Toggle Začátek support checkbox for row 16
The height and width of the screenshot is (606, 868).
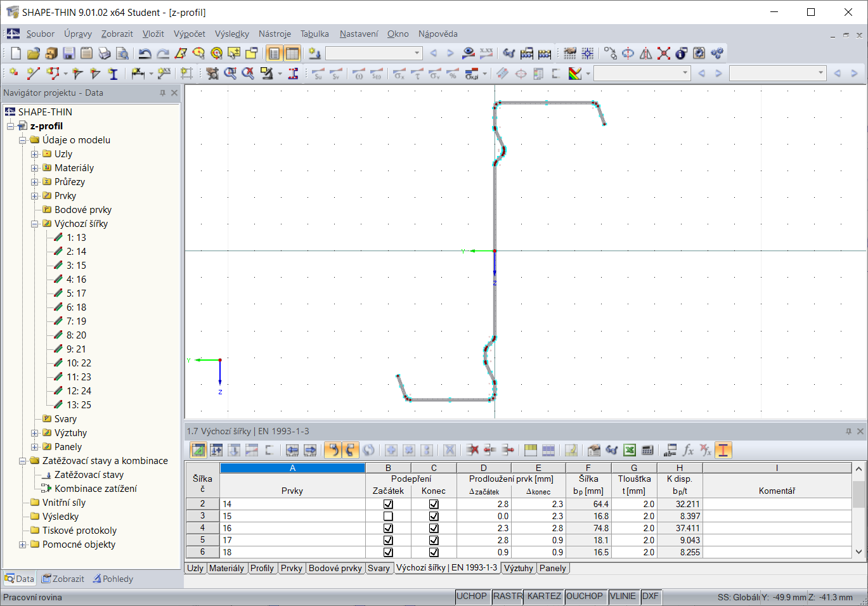tap(388, 529)
